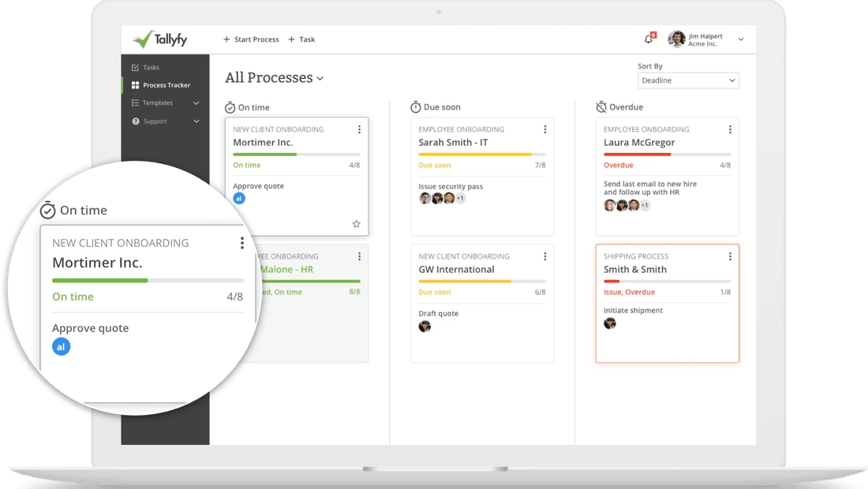Open the Smith & Smith process
Image resolution: width=868 pixels, height=489 pixels.
pos(635,270)
